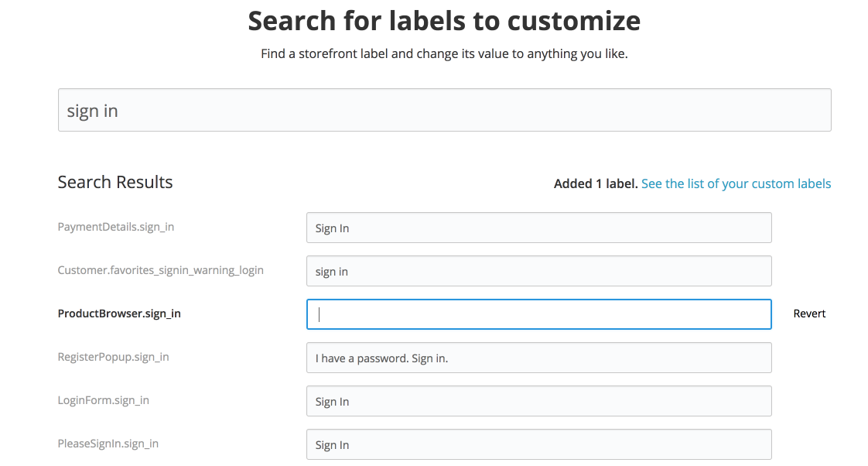
Task: Click the RegisterPopup.sign_in label name
Action: (x=113, y=357)
